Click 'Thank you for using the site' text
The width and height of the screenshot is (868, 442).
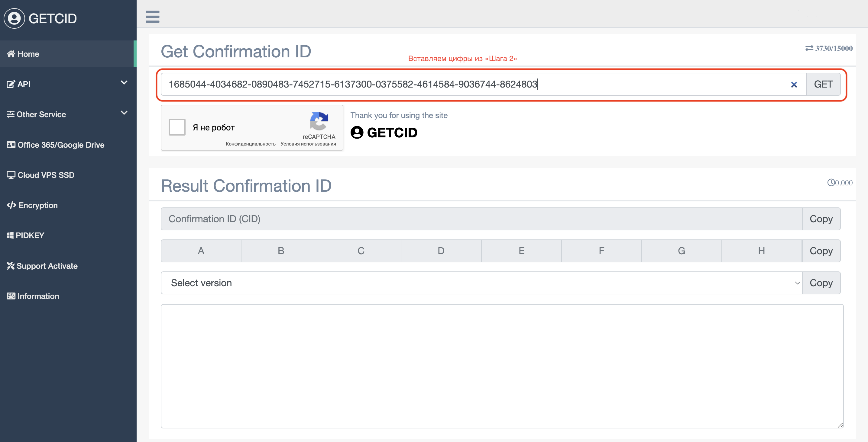tap(399, 115)
